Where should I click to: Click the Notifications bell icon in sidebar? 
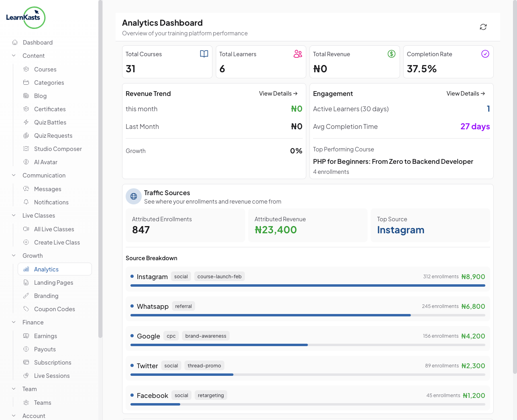26,202
